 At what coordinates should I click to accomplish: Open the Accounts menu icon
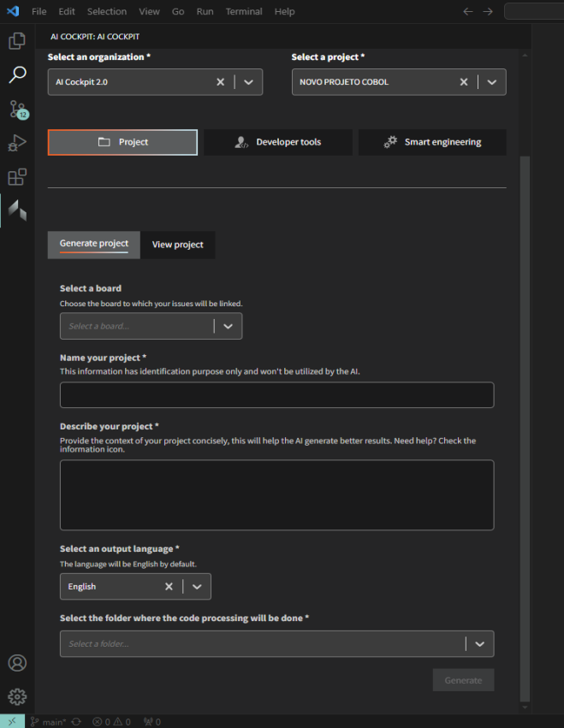coord(17,663)
